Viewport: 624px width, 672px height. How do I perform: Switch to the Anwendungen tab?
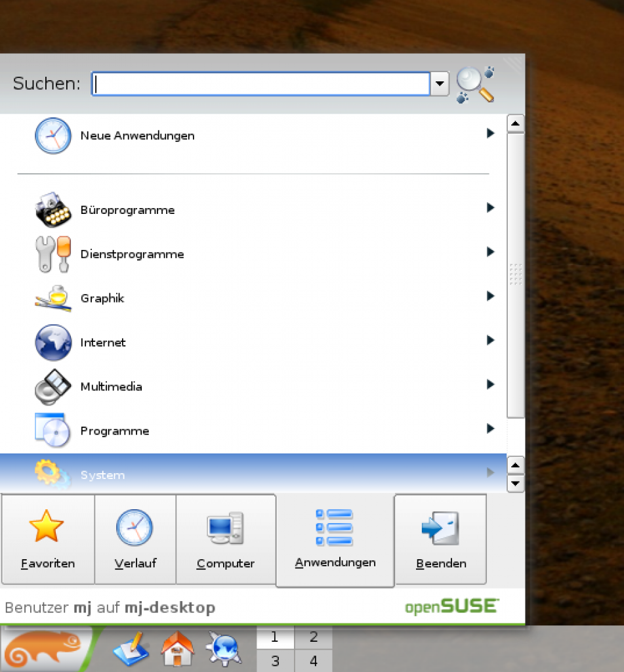335,540
